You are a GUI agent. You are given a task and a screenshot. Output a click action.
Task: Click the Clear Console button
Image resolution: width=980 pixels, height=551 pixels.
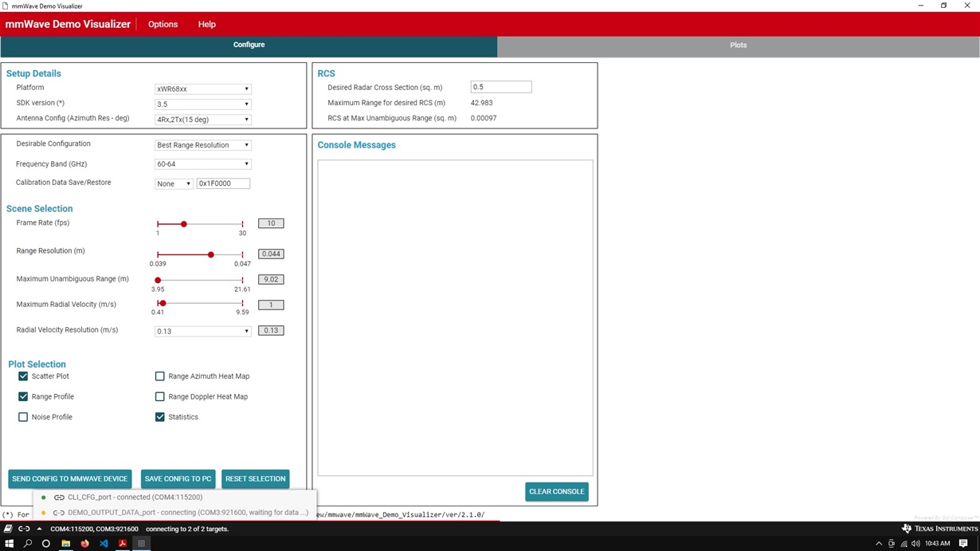(557, 492)
